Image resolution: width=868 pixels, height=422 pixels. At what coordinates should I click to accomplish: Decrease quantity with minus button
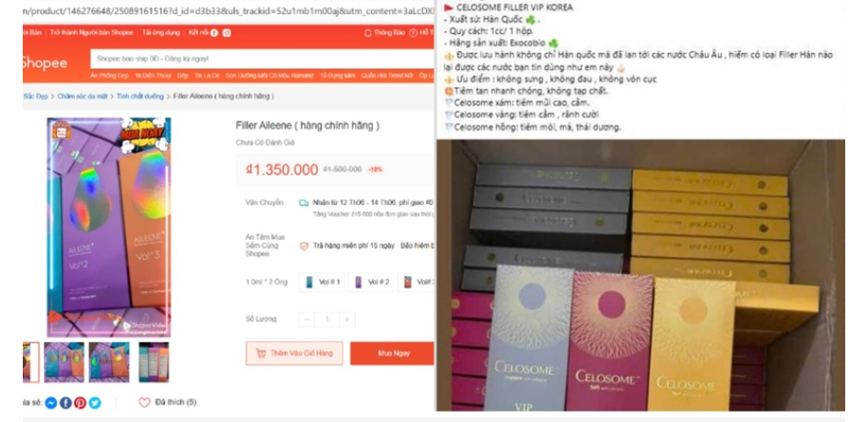coord(307,320)
